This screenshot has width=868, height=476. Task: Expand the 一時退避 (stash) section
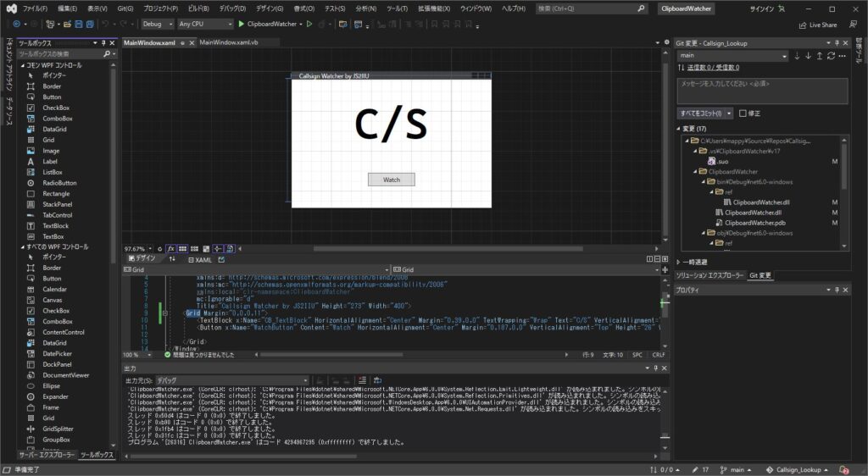[x=680, y=262]
